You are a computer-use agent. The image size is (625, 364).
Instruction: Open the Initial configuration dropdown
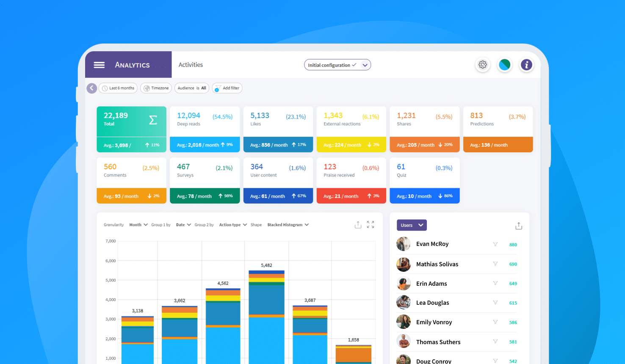(337, 65)
